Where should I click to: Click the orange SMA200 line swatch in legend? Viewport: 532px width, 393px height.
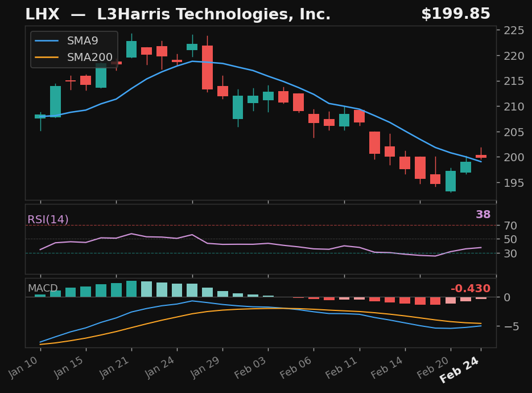[47, 57]
